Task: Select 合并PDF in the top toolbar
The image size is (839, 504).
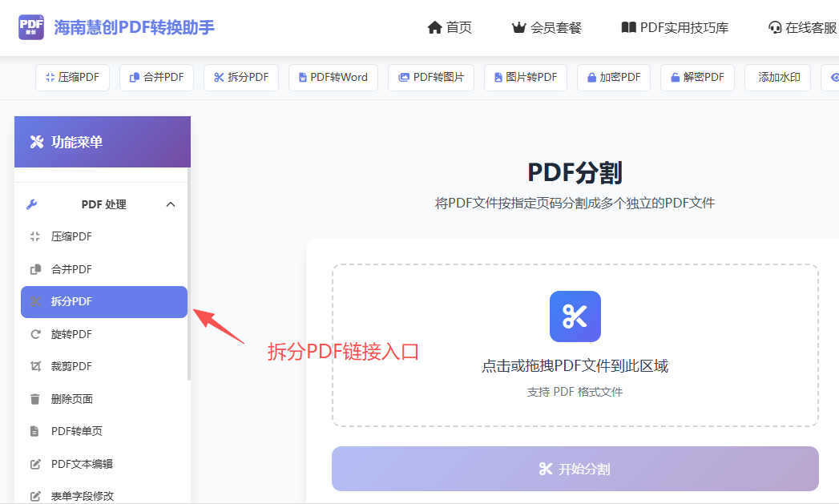Action: coord(156,78)
